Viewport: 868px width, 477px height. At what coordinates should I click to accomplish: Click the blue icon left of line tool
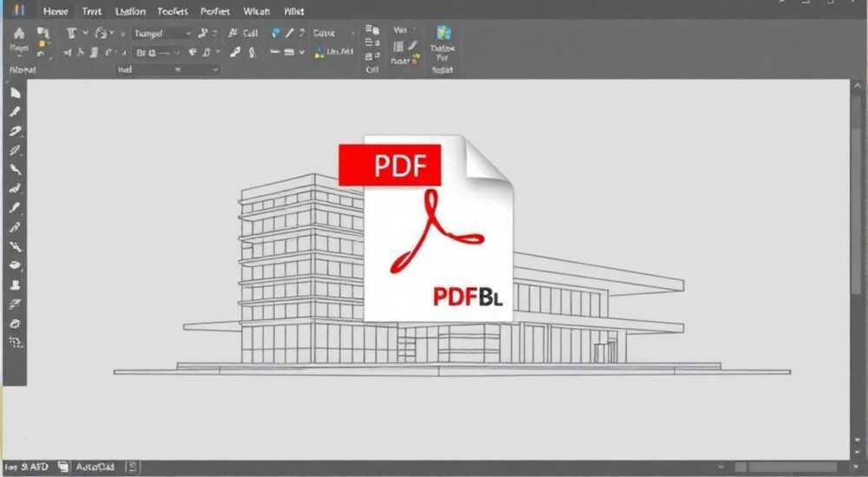[x=276, y=33]
